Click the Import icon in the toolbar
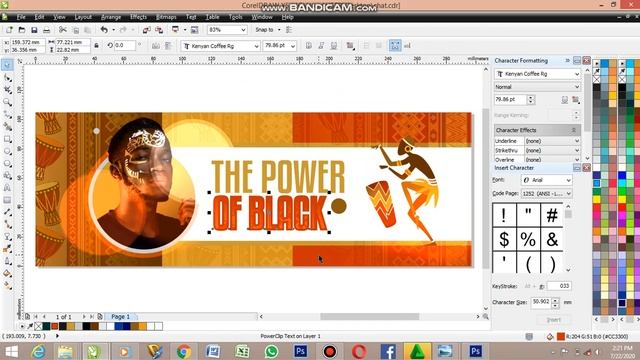Image resolution: width=640 pixels, height=360 pixels. 147,30
